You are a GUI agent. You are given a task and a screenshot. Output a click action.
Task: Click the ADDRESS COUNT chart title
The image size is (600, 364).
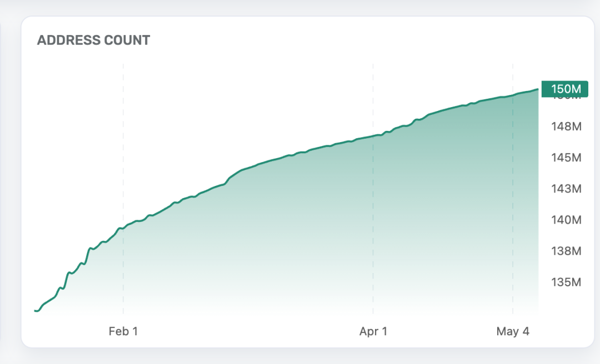(x=93, y=41)
